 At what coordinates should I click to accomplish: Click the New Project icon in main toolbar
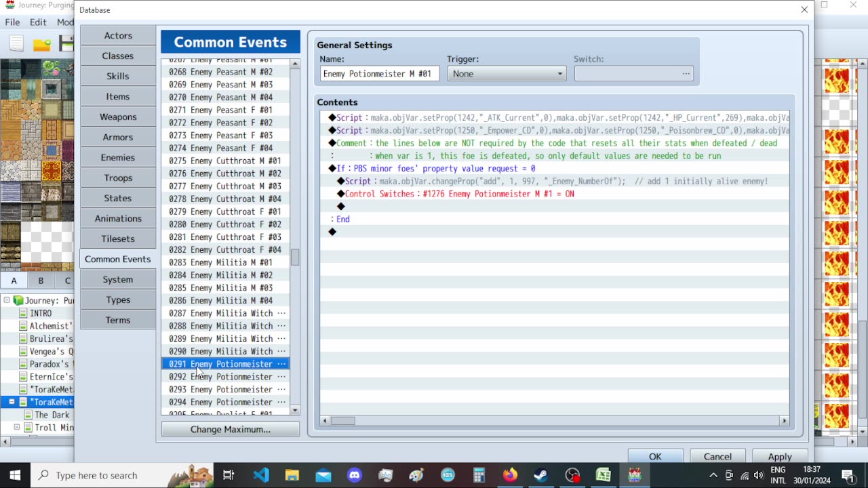(x=16, y=44)
